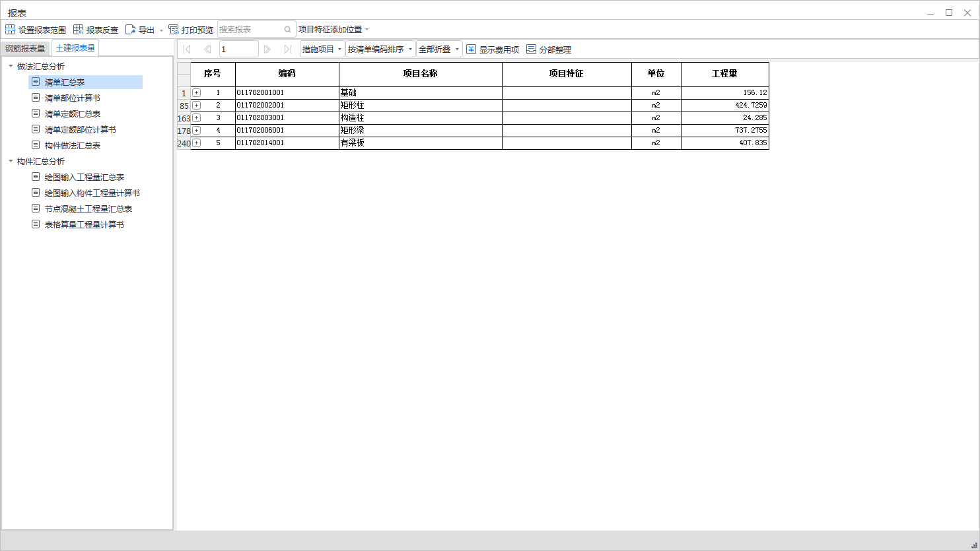Click code cell 011702001001
The width and height of the screenshot is (980, 551).
(287, 93)
